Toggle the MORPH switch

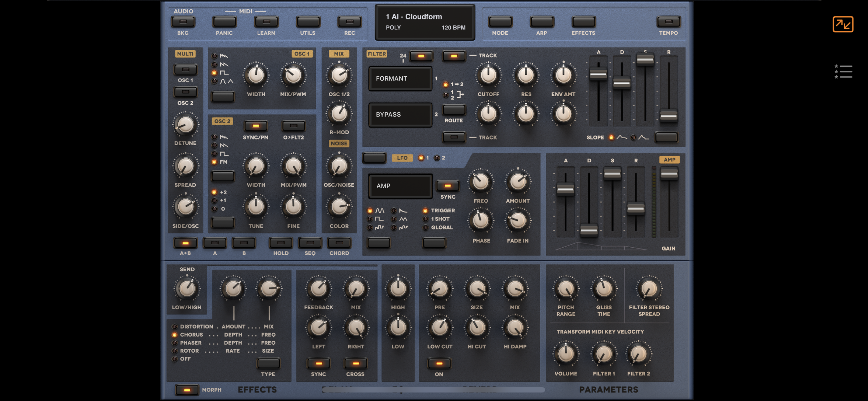point(187,390)
